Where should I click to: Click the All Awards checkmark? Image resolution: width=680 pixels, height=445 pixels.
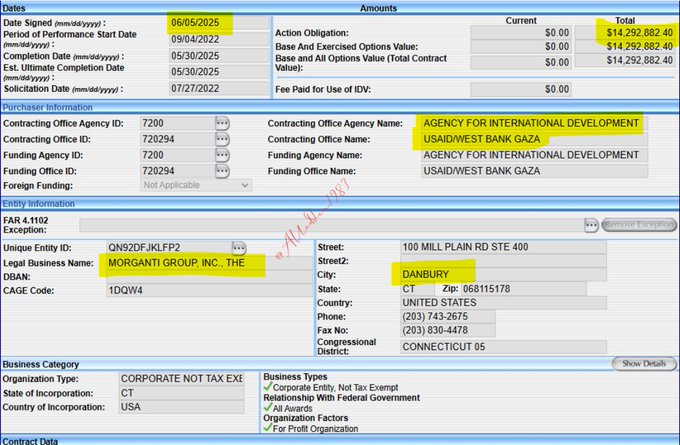(x=268, y=408)
